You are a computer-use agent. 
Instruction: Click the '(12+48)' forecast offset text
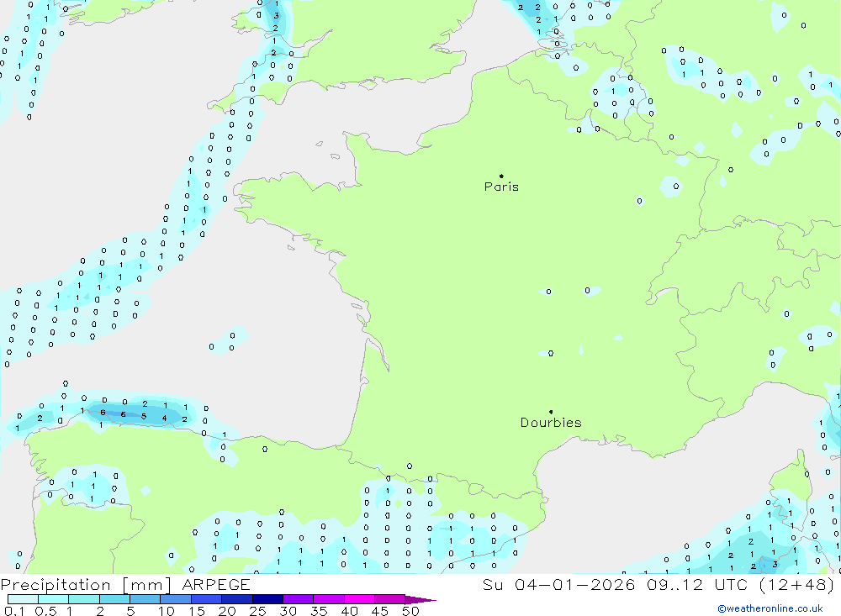tap(797, 584)
